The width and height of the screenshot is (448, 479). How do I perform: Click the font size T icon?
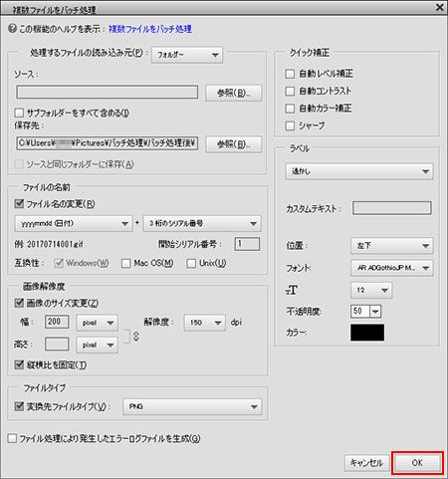click(x=292, y=290)
